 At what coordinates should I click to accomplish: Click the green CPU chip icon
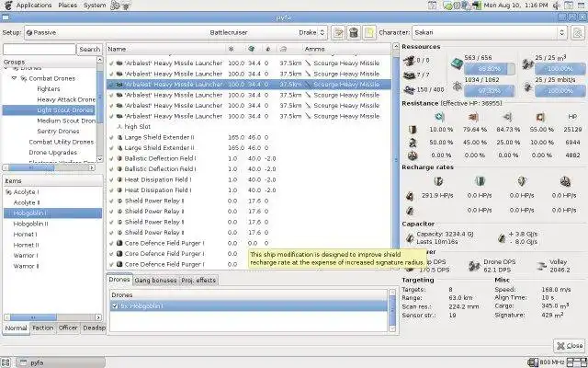click(457, 64)
